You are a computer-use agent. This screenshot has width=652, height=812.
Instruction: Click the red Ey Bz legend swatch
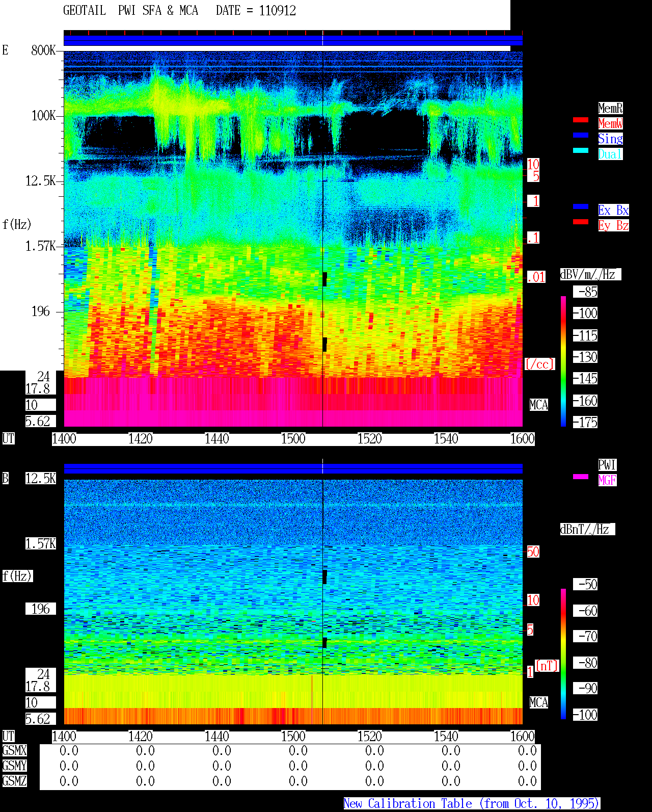(x=581, y=222)
